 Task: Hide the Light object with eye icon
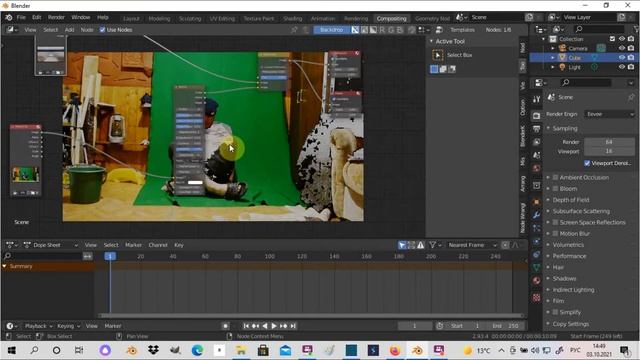click(622, 67)
